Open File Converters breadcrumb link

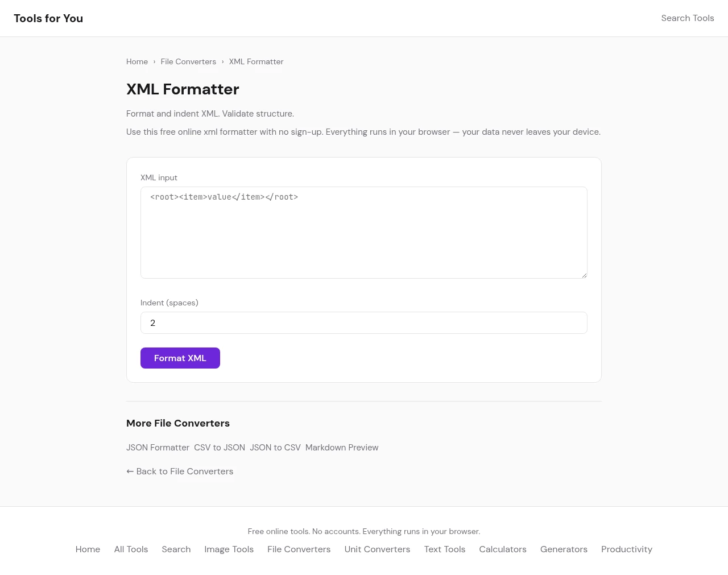(188, 61)
